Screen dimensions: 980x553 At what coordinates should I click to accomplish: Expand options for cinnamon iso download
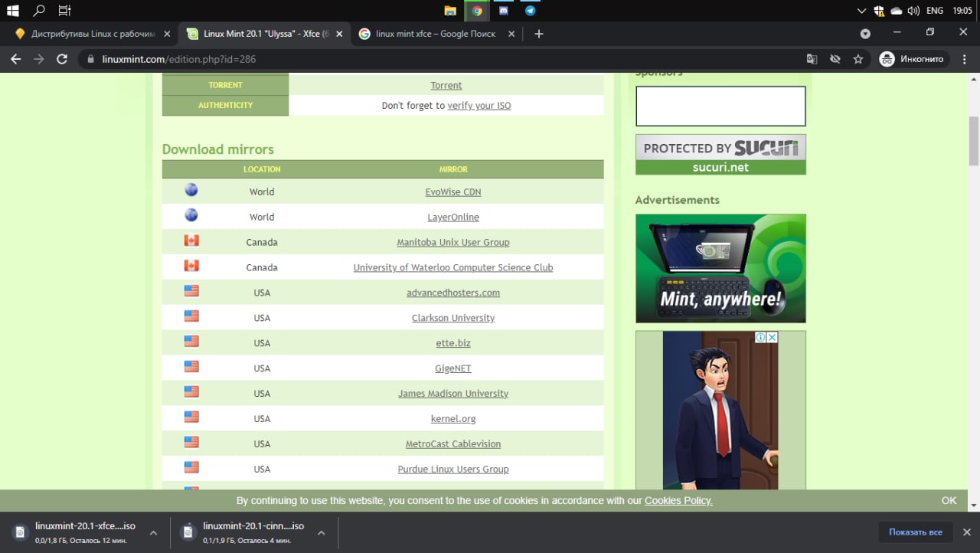322,532
